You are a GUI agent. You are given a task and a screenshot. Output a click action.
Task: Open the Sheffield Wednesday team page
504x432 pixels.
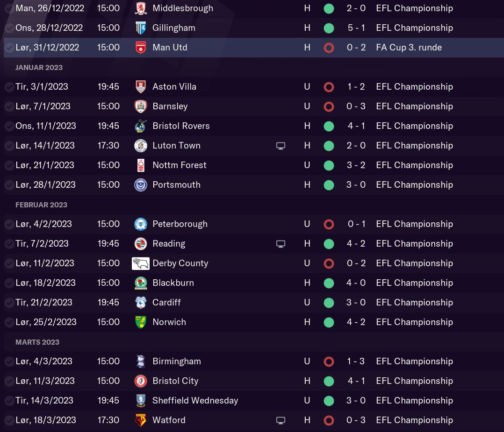click(195, 401)
